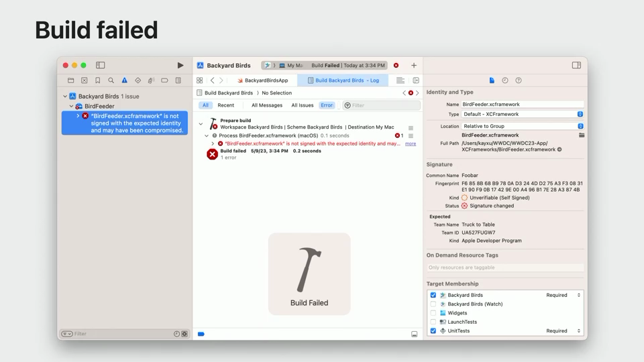Select the All Issues filter
The image size is (644, 362).
[302, 105]
